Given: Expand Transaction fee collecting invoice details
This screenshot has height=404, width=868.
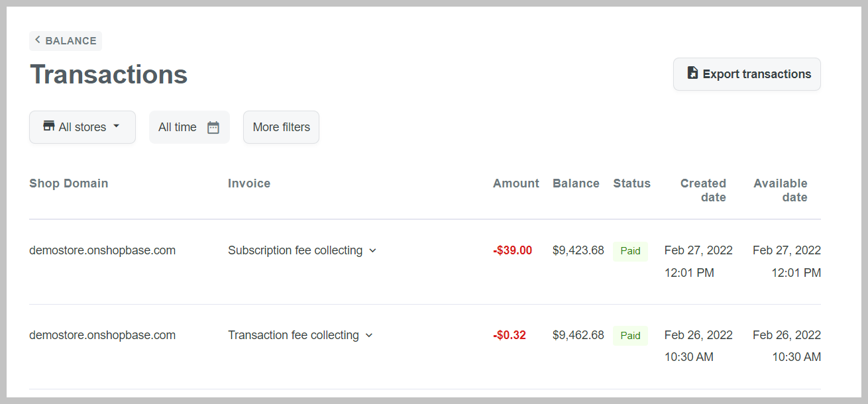Looking at the screenshot, I should [369, 336].
